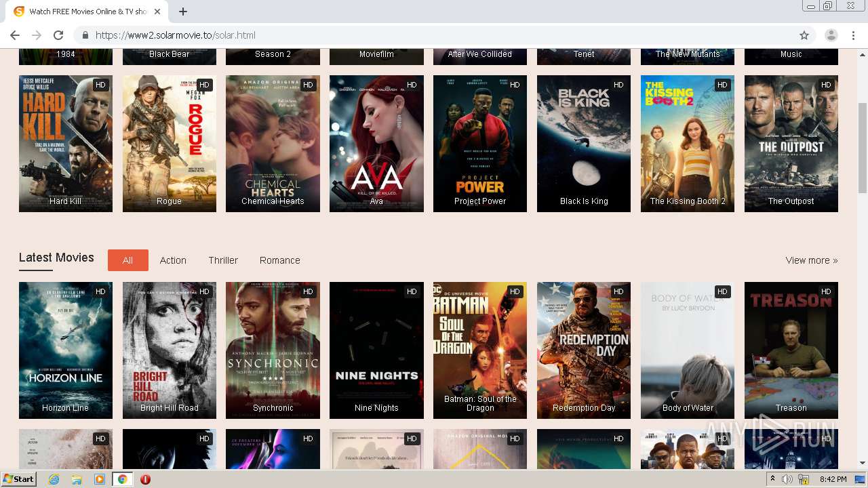
Task: Filter Latest Movies by Action
Action: 173,260
